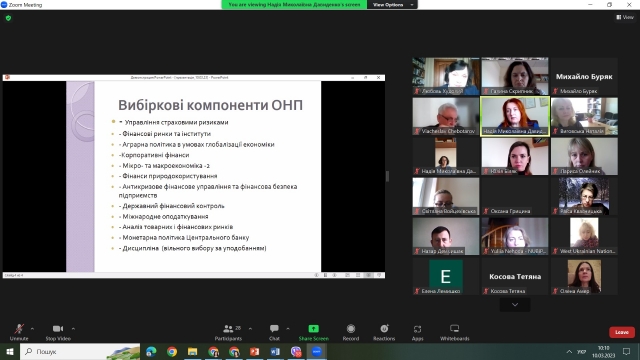Select Любовь Худолій video tile
This screenshot has width=640, height=360.
point(446,76)
